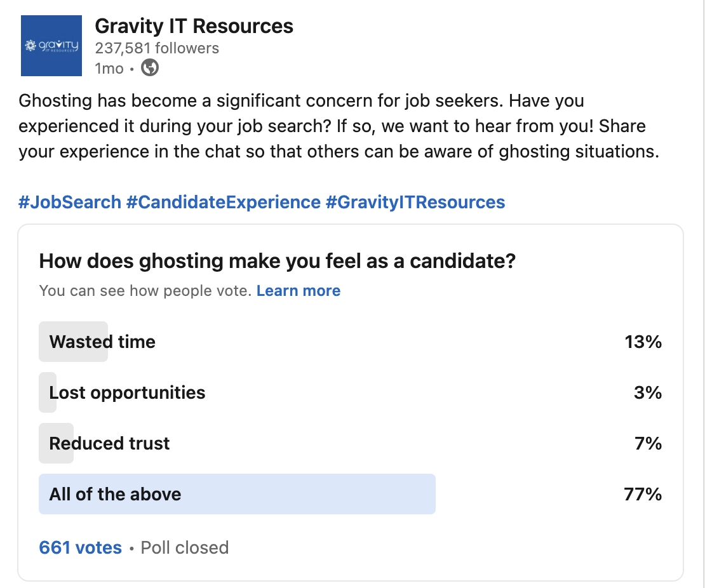Click the Poll closed status text

tap(185, 547)
